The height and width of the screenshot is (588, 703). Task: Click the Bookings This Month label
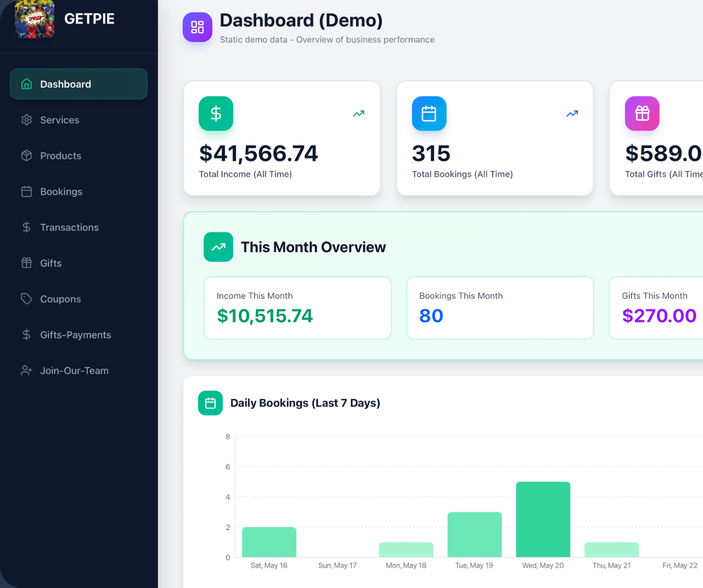(x=461, y=296)
